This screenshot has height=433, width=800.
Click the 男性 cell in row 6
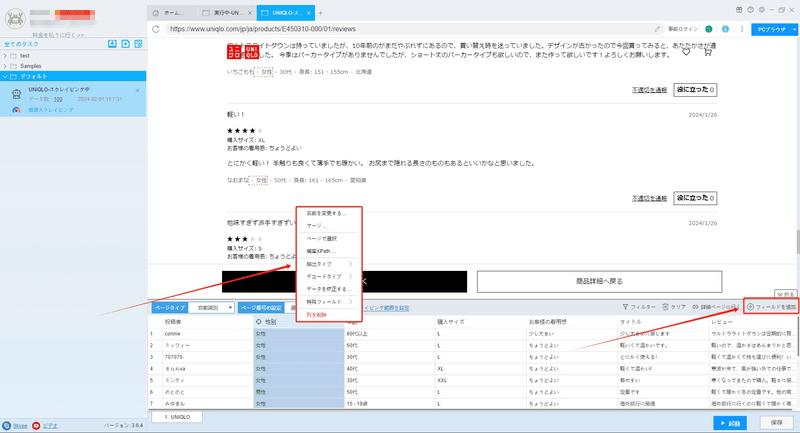(299, 392)
